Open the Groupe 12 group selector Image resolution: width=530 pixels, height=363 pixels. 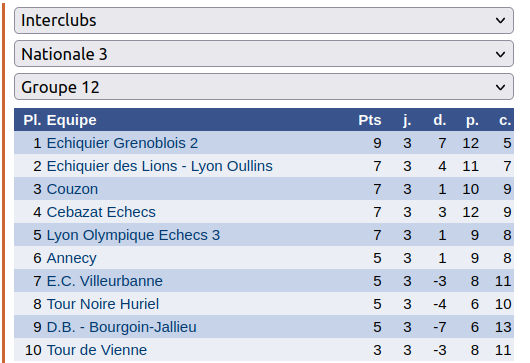(264, 87)
